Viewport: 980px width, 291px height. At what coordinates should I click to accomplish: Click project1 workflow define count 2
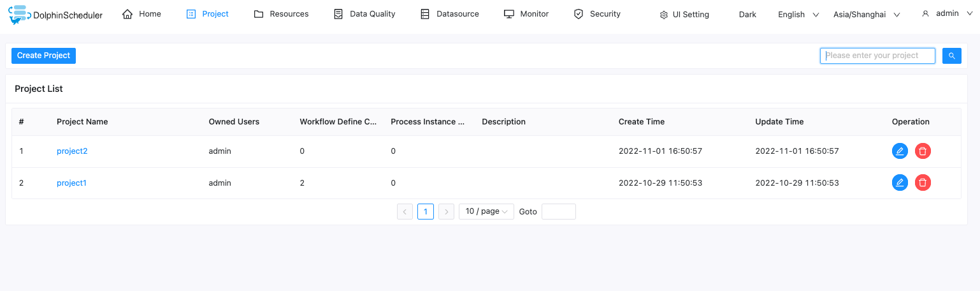click(302, 183)
